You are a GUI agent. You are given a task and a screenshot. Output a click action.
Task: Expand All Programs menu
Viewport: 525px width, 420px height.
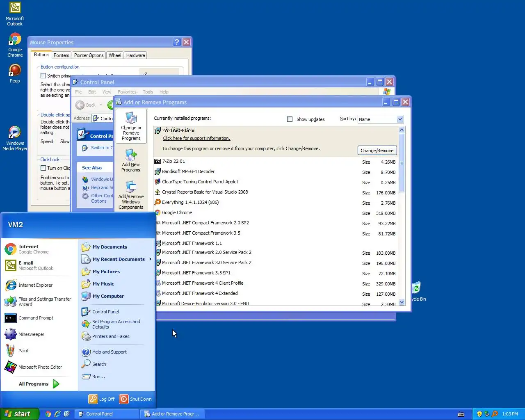pos(39,384)
